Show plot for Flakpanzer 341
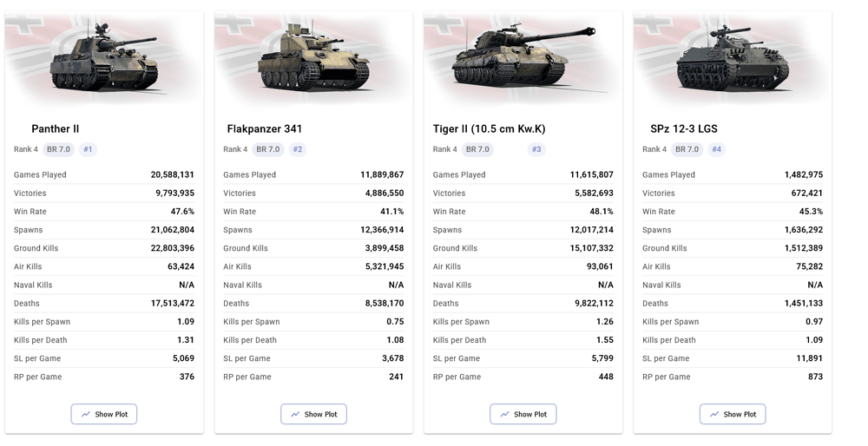 (x=313, y=414)
